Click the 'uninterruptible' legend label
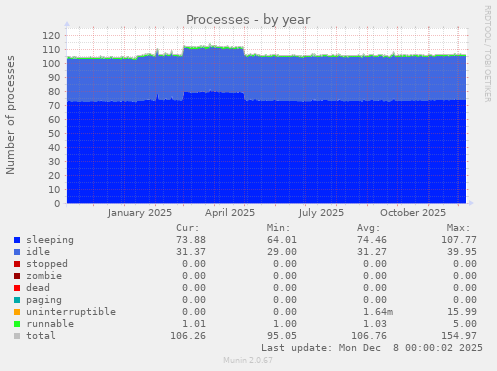 pyautogui.click(x=71, y=312)
